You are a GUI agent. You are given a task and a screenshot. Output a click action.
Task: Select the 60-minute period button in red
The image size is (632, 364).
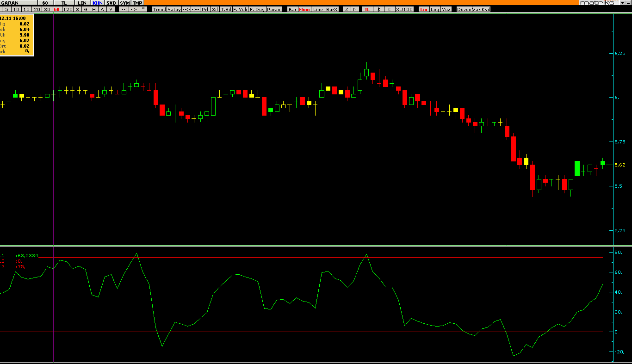tap(56, 9)
